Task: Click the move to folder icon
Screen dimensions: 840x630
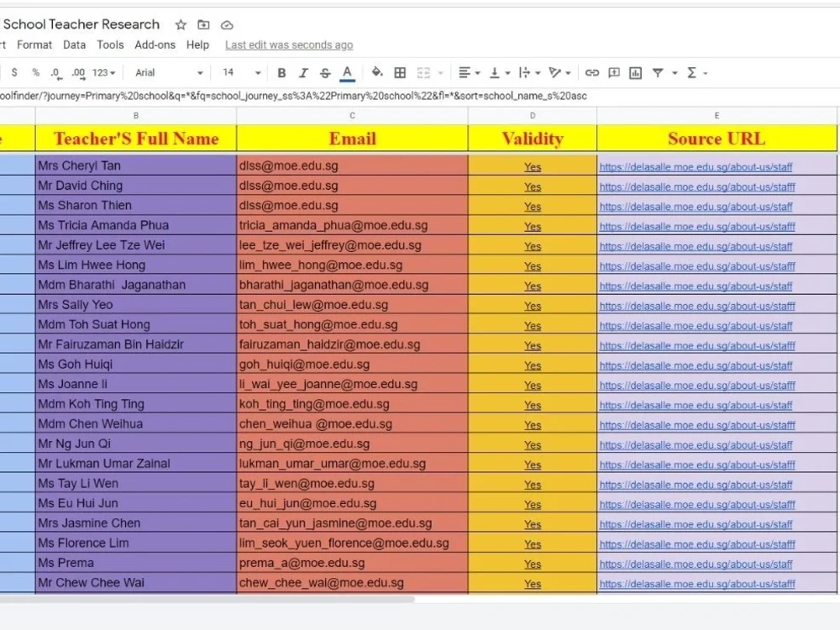Action: pos(203,24)
